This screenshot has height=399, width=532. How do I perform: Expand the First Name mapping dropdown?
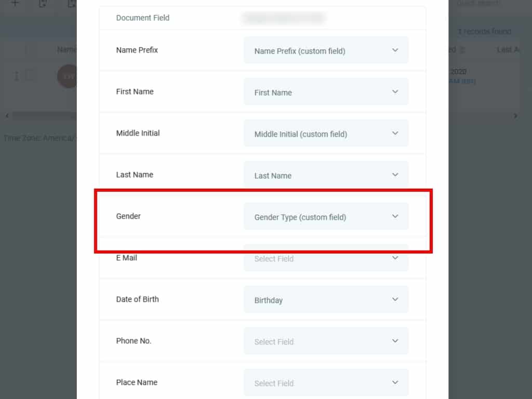326,92
